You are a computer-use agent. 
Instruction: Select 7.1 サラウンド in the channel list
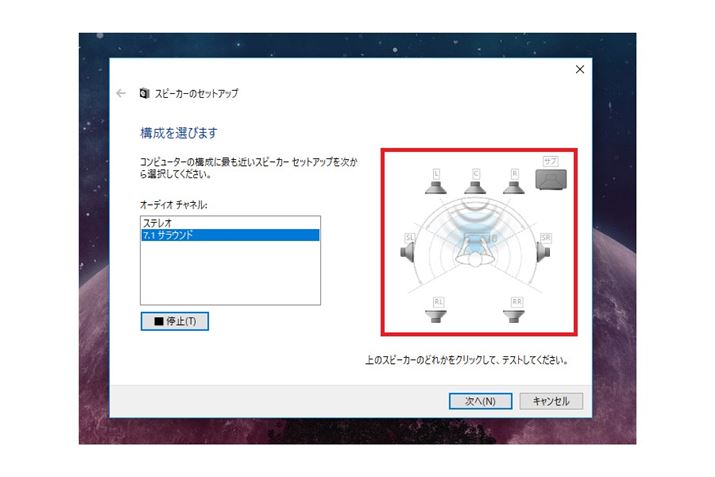(x=230, y=235)
